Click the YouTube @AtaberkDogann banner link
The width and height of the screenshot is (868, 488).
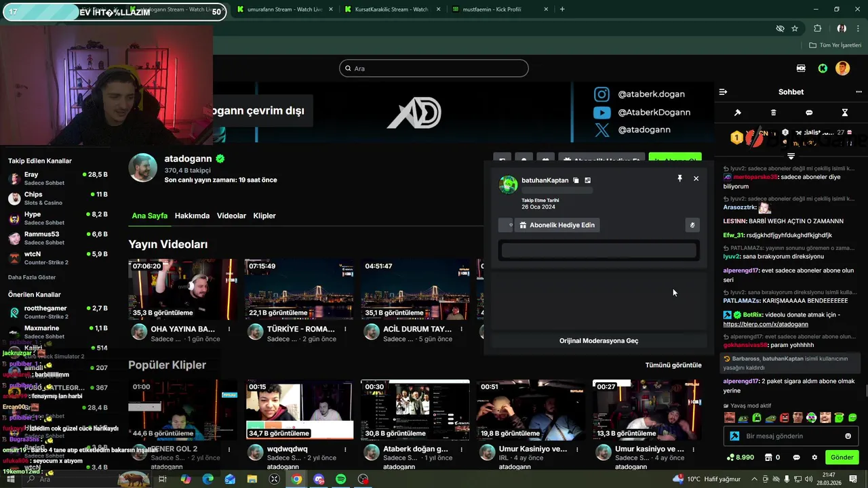point(642,113)
